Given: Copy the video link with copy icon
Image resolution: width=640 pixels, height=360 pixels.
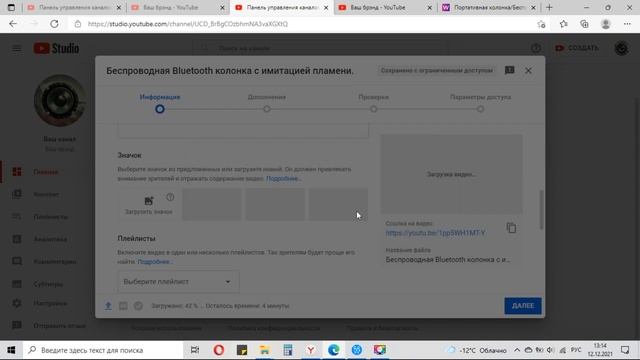Looking at the screenshot, I should click(511, 228).
